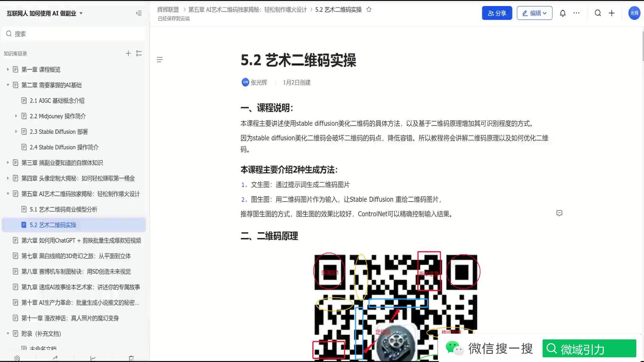Open the search magnifier in top bar
The width and height of the screenshot is (644, 362).
598,13
